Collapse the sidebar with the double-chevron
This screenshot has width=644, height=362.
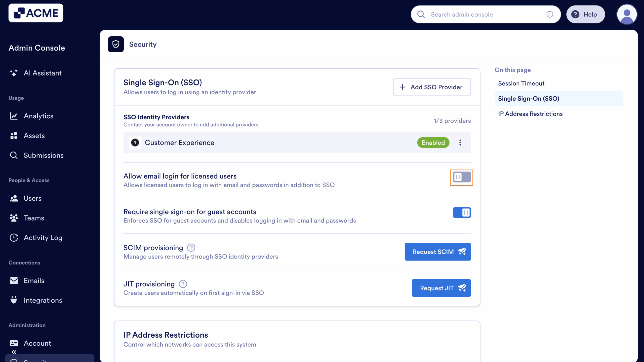pos(14,352)
